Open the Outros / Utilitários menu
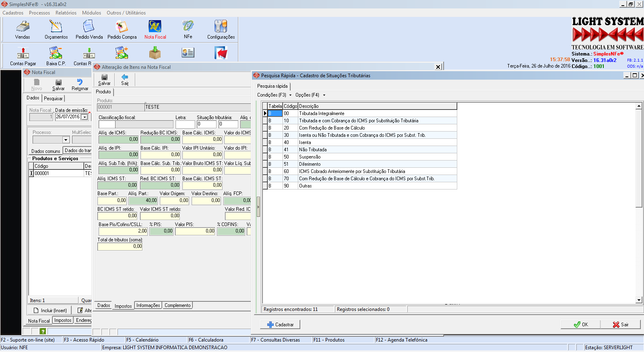The height and width of the screenshot is (352, 644). pos(126,13)
